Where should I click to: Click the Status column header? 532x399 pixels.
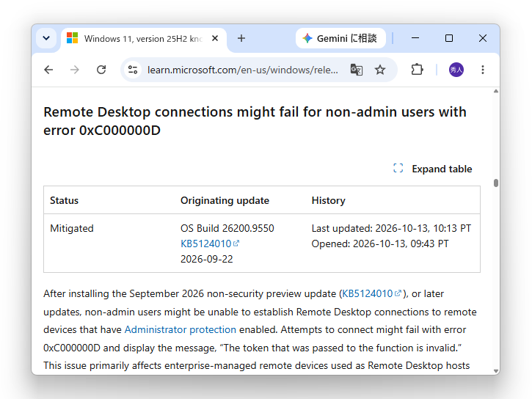tap(64, 200)
